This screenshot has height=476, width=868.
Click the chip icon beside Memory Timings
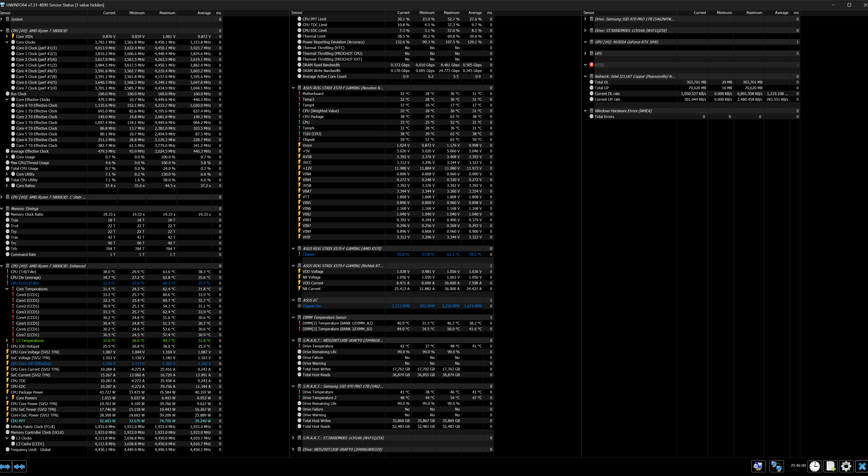point(7,209)
